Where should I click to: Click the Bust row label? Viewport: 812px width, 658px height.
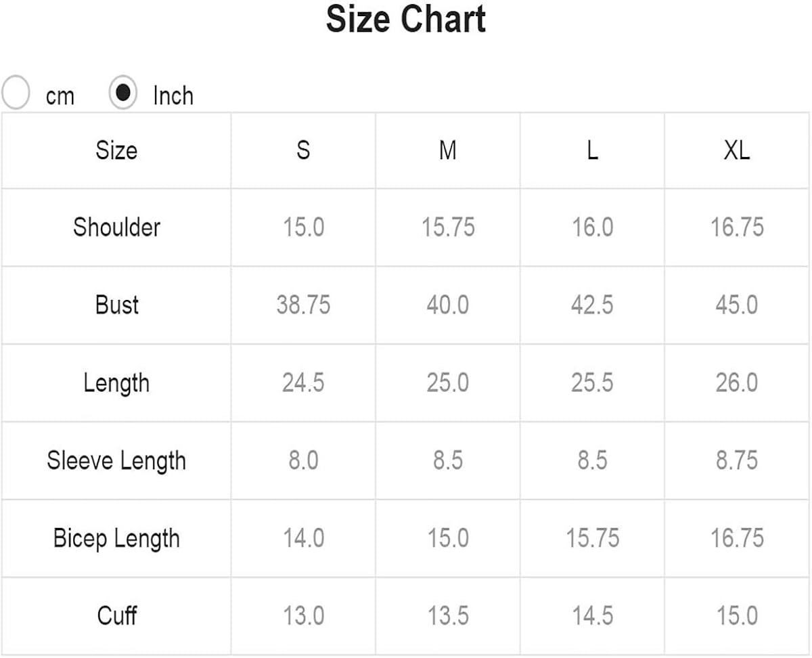(x=116, y=305)
